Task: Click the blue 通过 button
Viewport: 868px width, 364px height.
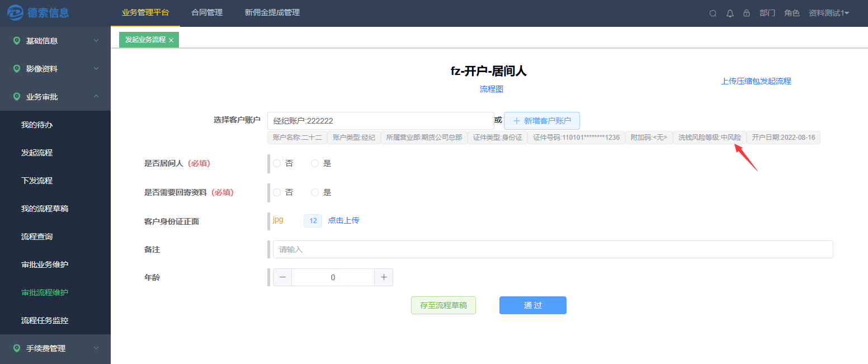Action: (533, 305)
